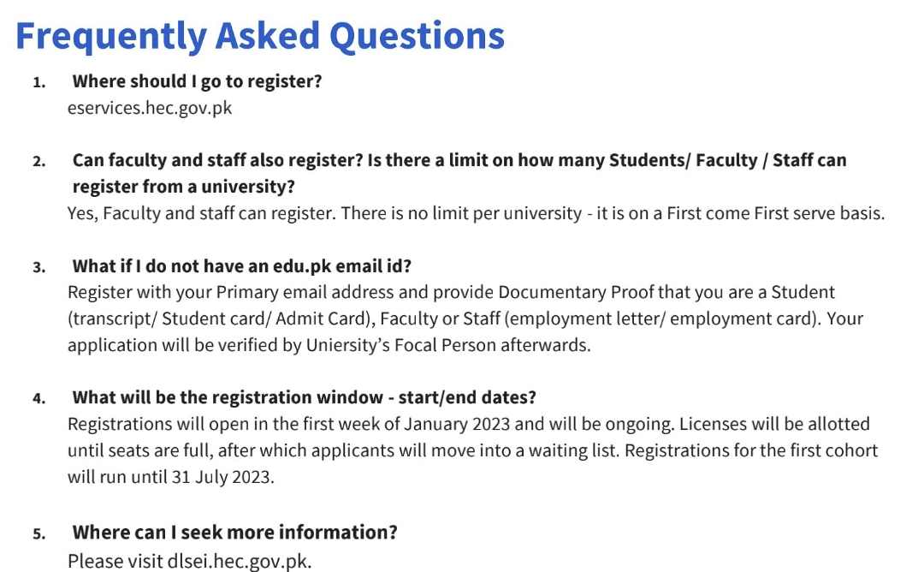Image resolution: width=924 pixels, height=572 pixels.
Task: Click the answer about First come First serve basis
Action: (477, 213)
